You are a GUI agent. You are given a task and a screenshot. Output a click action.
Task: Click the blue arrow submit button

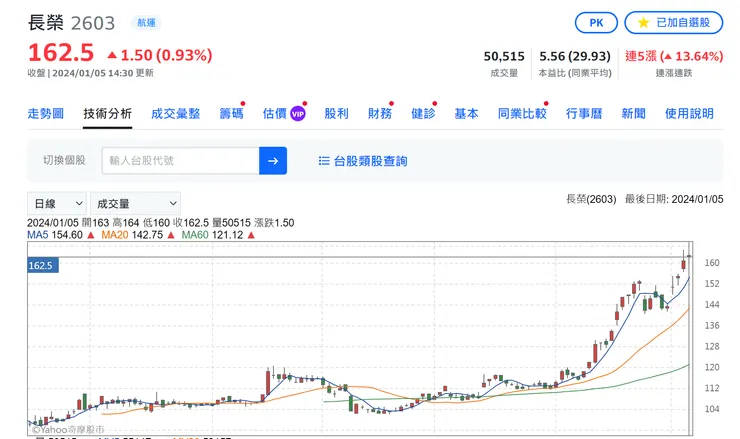coord(273,160)
